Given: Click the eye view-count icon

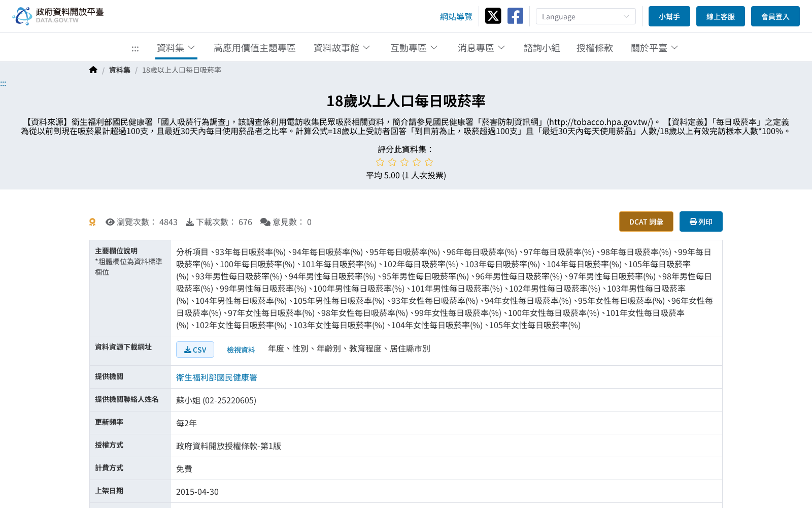Looking at the screenshot, I should click(110, 222).
